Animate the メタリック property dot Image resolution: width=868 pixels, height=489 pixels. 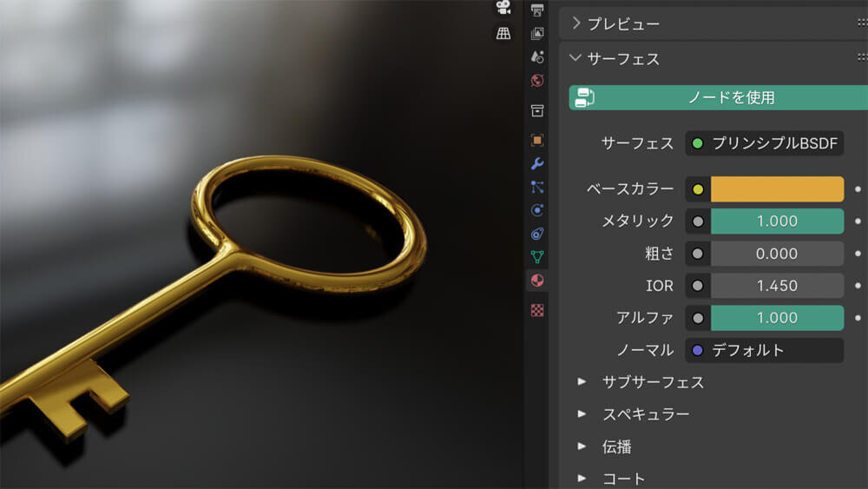pyautogui.click(x=858, y=221)
